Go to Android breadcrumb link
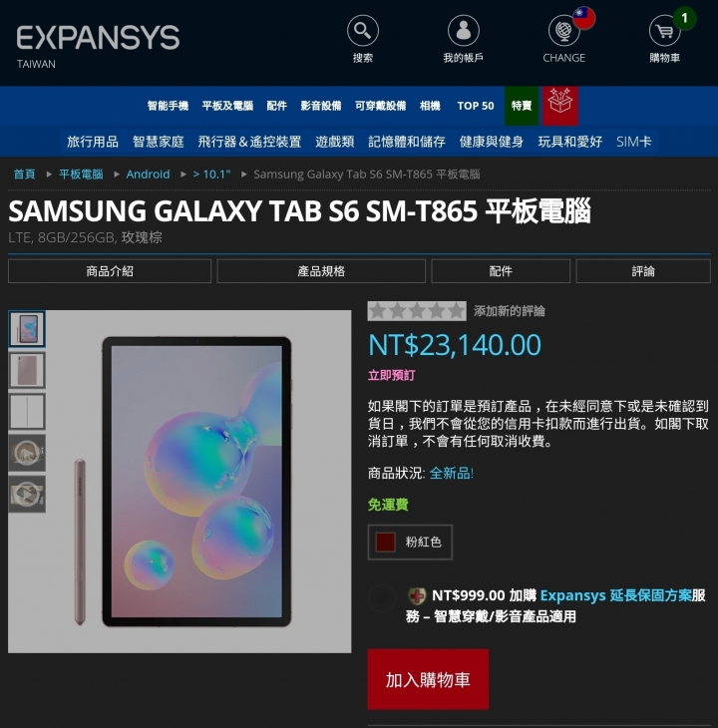 click(x=148, y=175)
